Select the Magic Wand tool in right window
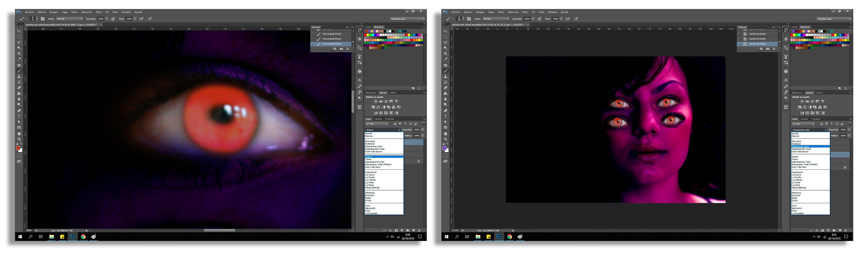 click(446, 48)
